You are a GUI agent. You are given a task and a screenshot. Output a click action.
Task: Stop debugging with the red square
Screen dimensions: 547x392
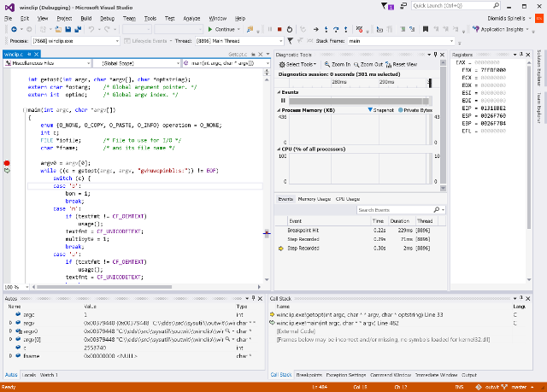tap(279, 30)
